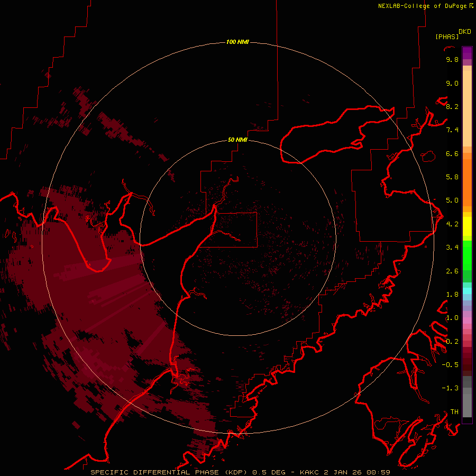Click the 8.2 legend value

point(452,106)
